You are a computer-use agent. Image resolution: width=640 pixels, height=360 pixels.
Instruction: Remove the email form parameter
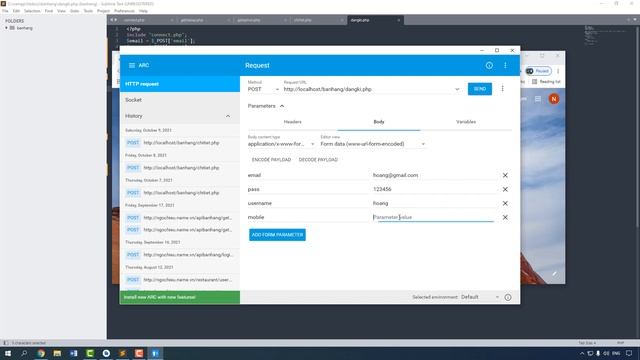tap(505, 175)
